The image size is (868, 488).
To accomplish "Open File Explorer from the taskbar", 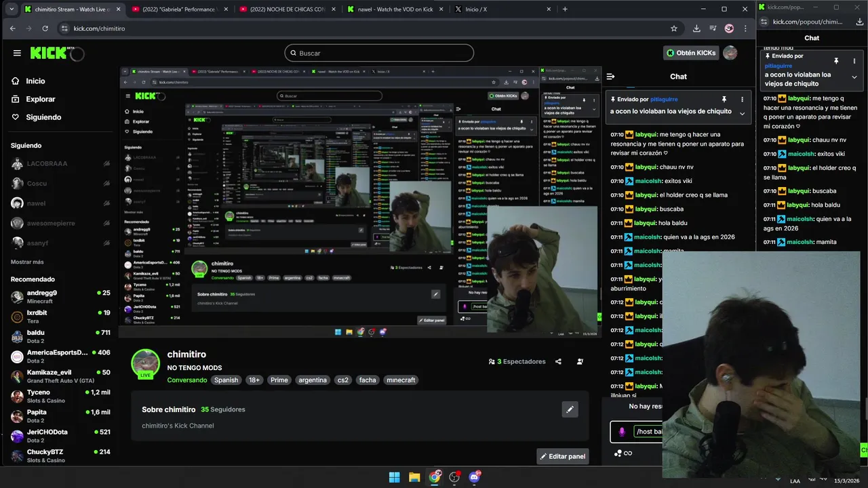I will pyautogui.click(x=414, y=477).
